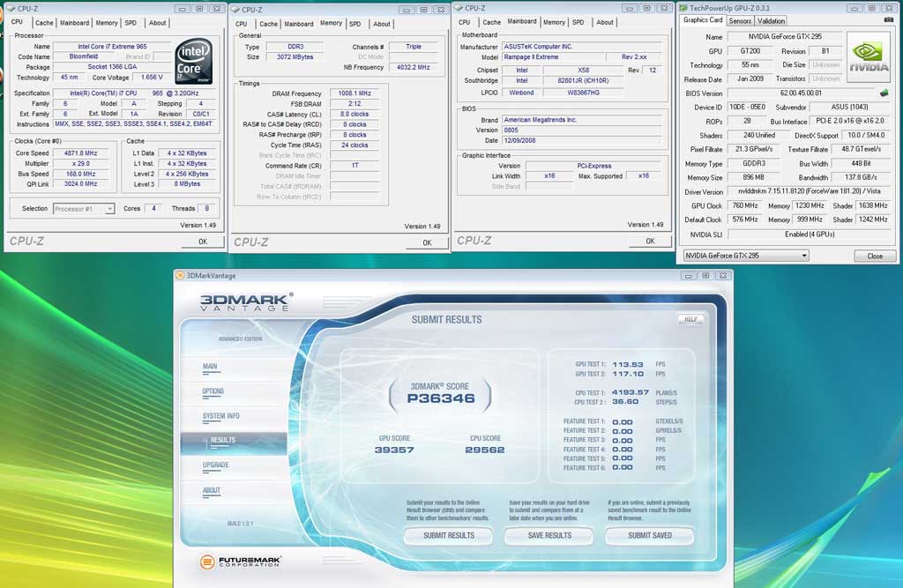The width and height of the screenshot is (903, 588).
Task: Open Mainboard tab in CPU-Z processor window
Action: [75, 23]
